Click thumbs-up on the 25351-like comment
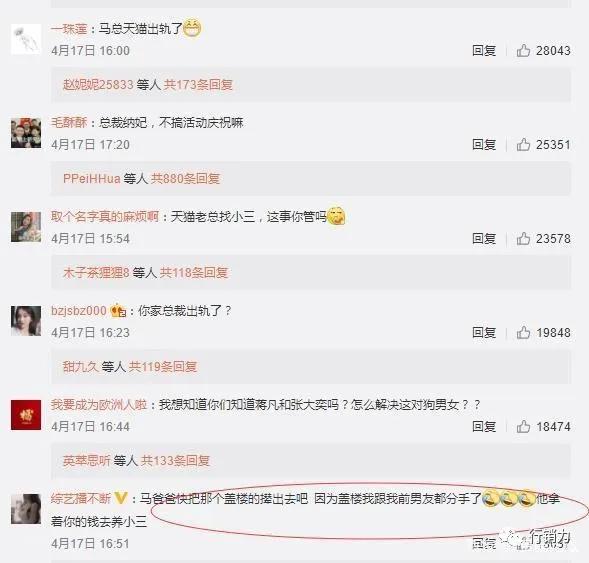This screenshot has width=589, height=563. [x=523, y=144]
